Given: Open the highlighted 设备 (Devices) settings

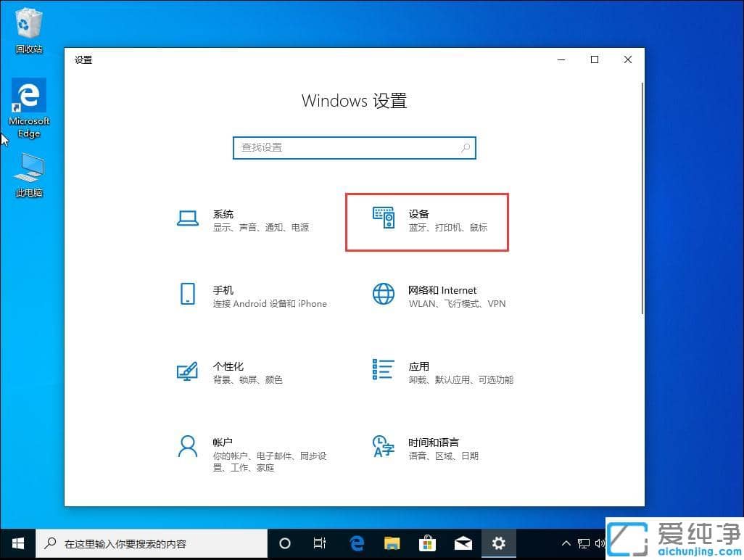Looking at the screenshot, I should click(x=427, y=221).
